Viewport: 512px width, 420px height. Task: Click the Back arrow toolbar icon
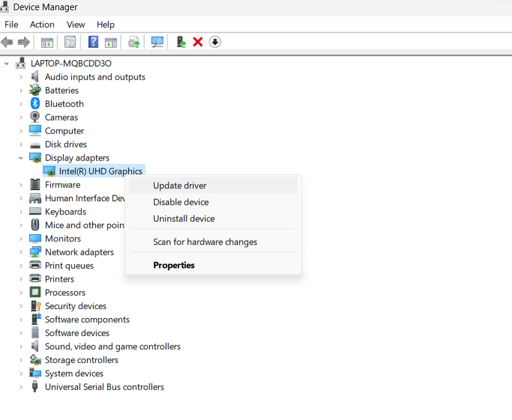[7, 42]
